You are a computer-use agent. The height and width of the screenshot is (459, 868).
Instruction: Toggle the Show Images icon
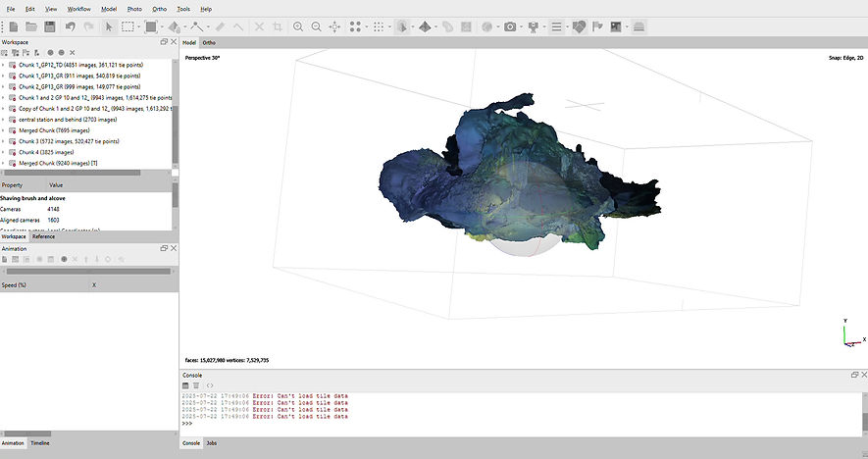[x=616, y=26]
